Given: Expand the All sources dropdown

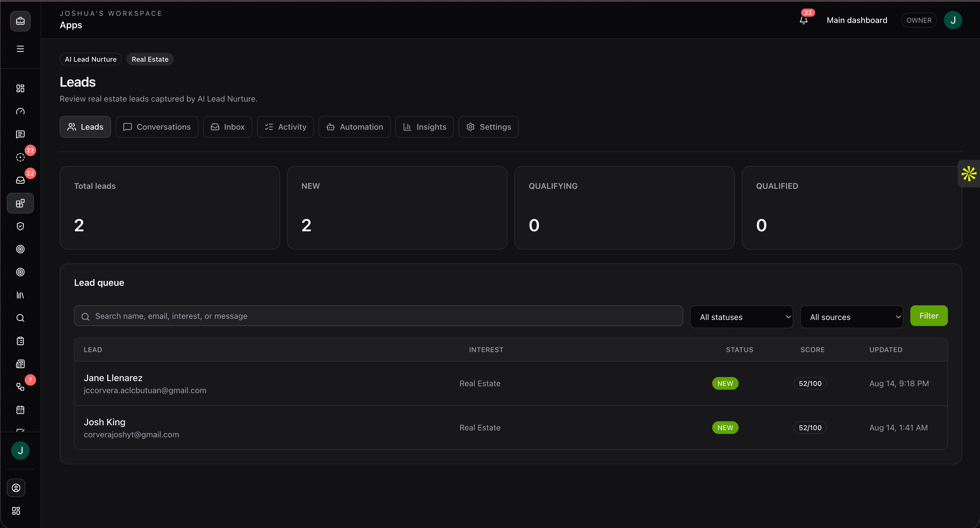Looking at the screenshot, I should pos(852,317).
